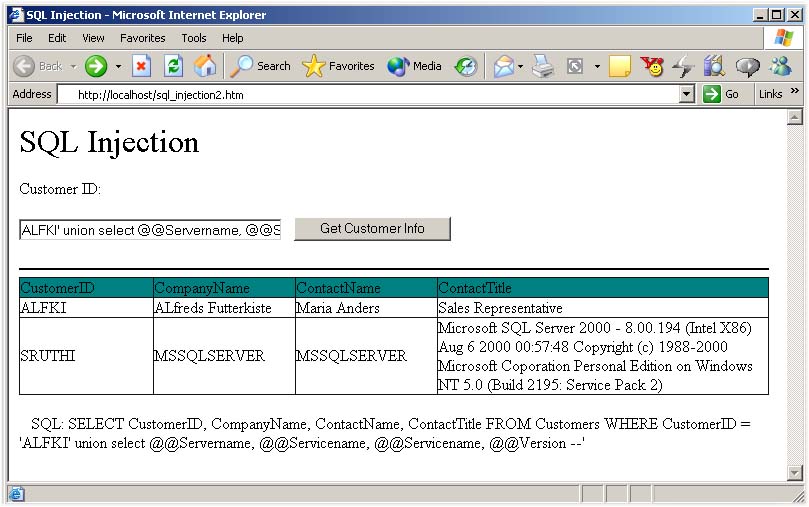Click the Maria Anders cell

point(366,308)
